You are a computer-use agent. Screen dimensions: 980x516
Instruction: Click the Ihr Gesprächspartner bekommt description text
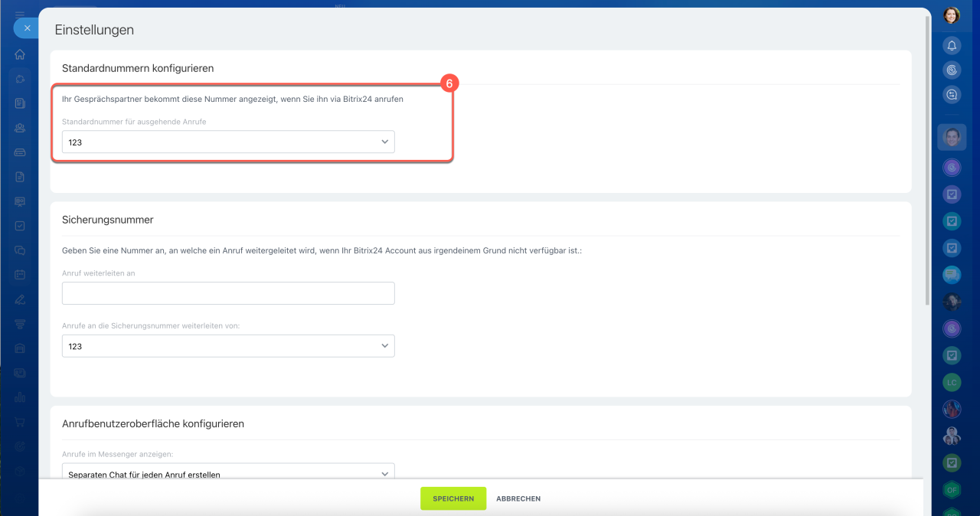(233, 100)
